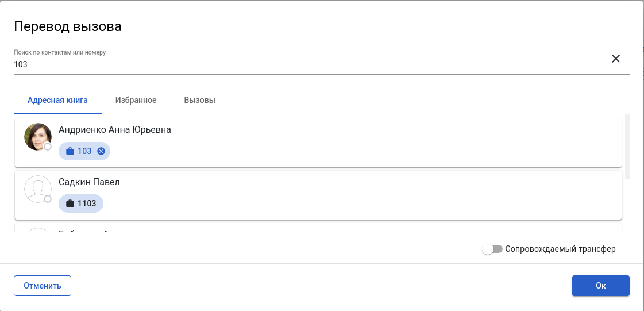This screenshot has width=644, height=311.
Task: Click status indicator on Андриенко's avatar
Action: [x=48, y=147]
